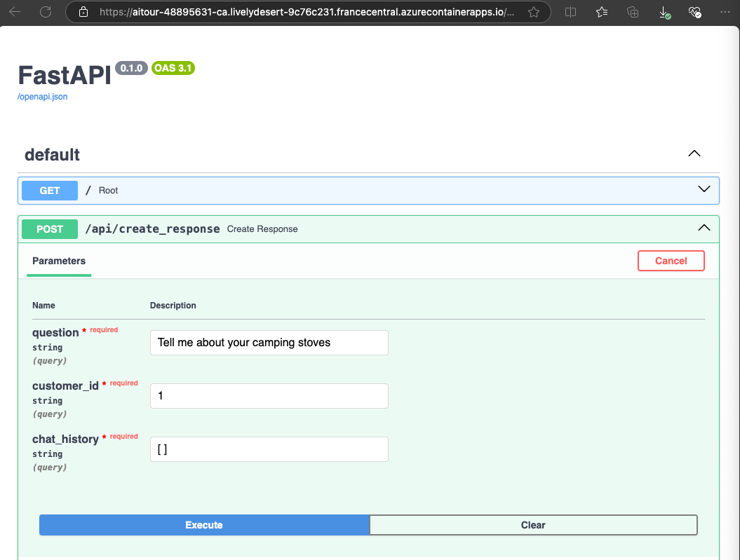The width and height of the screenshot is (740, 560).
Task: Click the Name column header
Action: [43, 306]
